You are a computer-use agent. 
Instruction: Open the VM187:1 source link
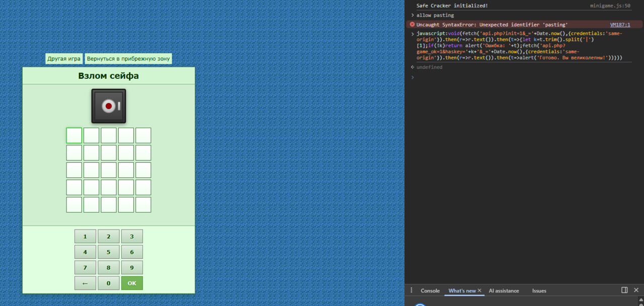pyautogui.click(x=620, y=25)
